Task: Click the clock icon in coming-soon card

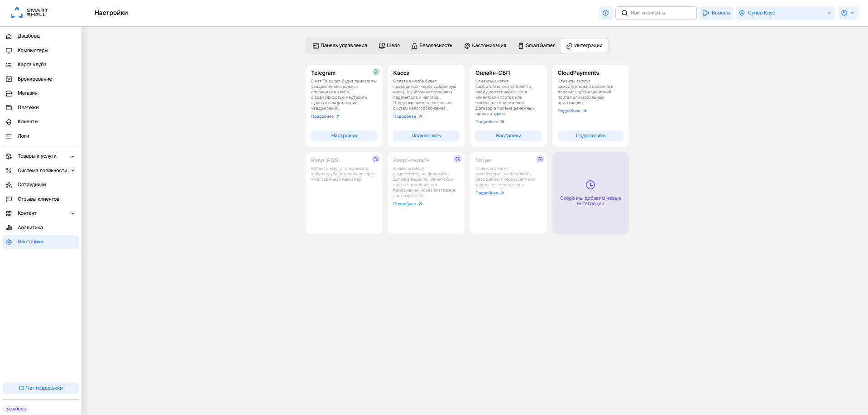Action: (590, 185)
